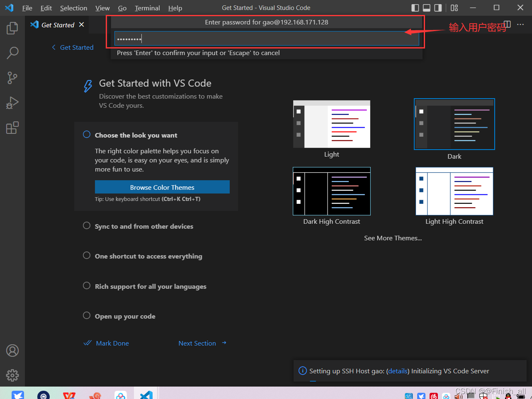Screen dimensions: 532x399
Task: Click the 'Initializing VS Code Server' status text
Action: (450, 371)
